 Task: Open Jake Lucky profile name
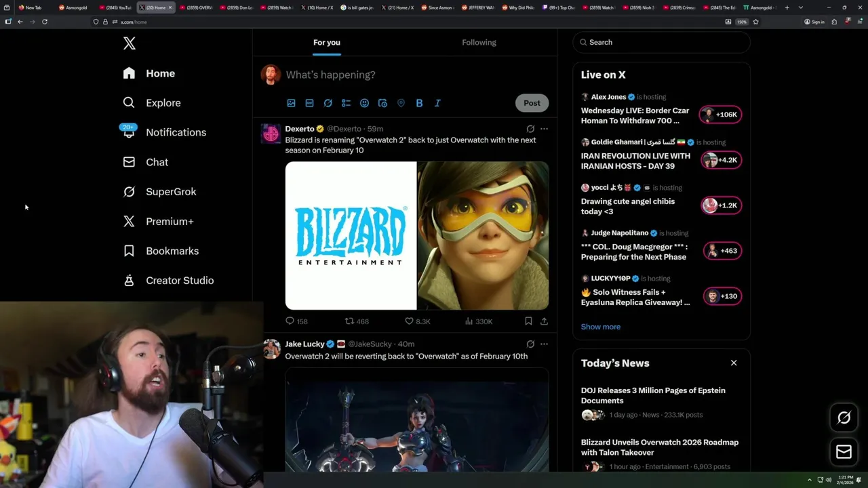(x=304, y=344)
